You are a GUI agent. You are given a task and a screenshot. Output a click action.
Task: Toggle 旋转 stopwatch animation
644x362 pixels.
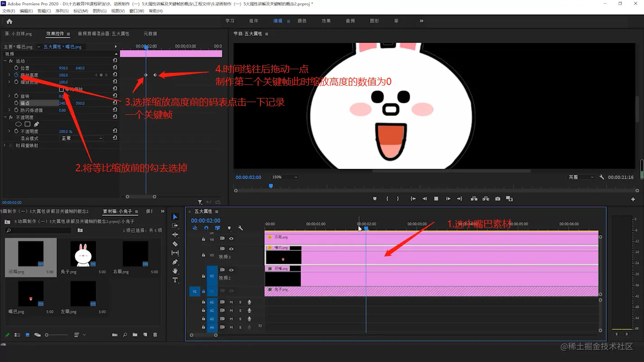(x=16, y=96)
